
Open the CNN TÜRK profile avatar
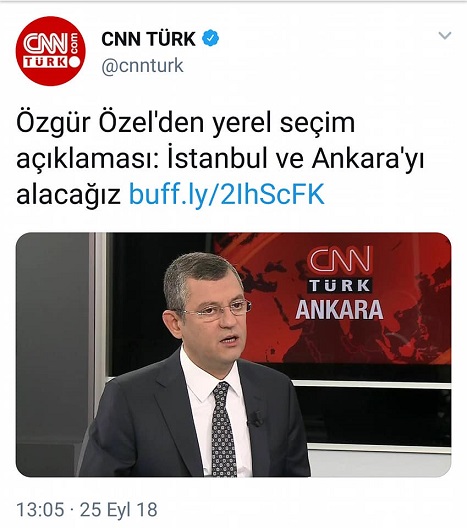[x=51, y=51]
